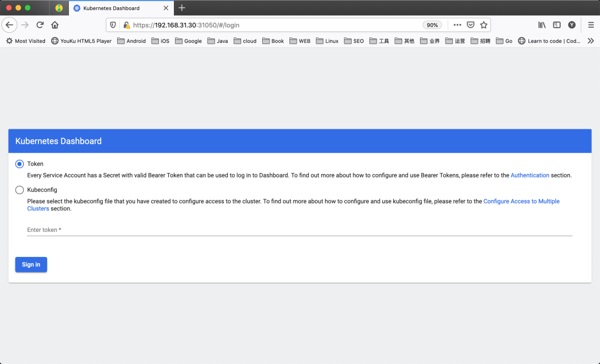600x364 pixels.
Task: Open the Authentication documentation link
Action: 529,175
